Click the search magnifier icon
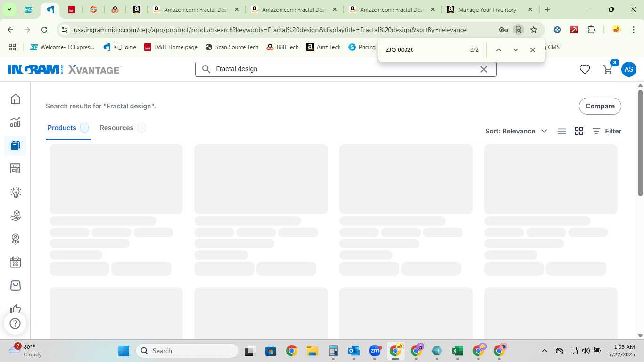Screen dimensions: 644x362 click(206, 69)
